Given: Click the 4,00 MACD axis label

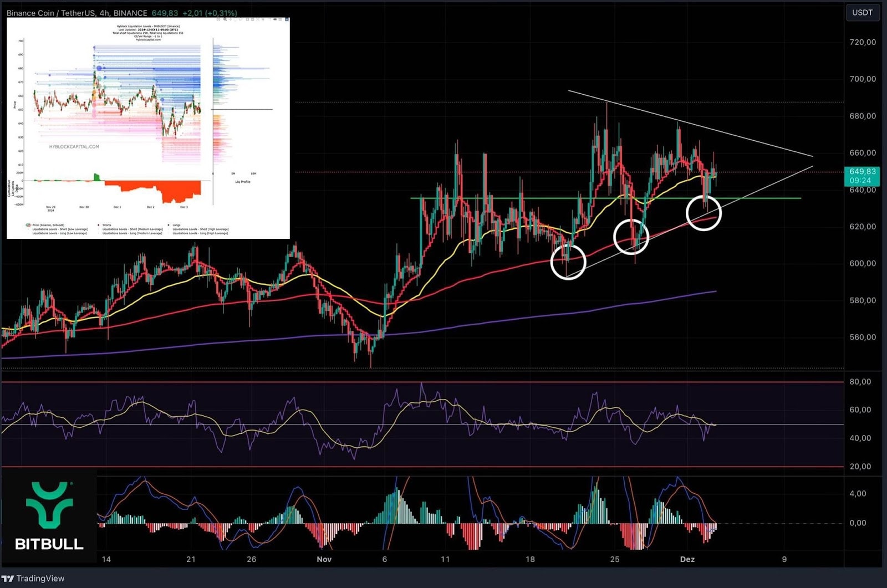Looking at the screenshot, I should (x=858, y=493).
